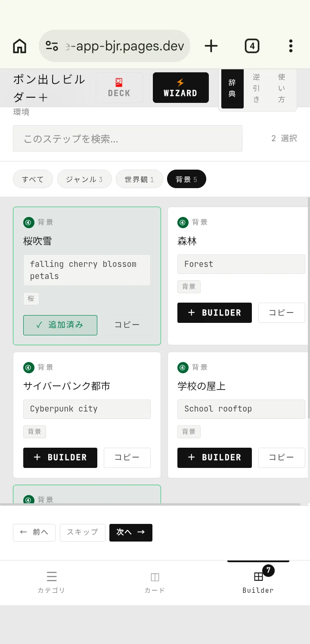Switch to the 使い方 tab

click(282, 88)
